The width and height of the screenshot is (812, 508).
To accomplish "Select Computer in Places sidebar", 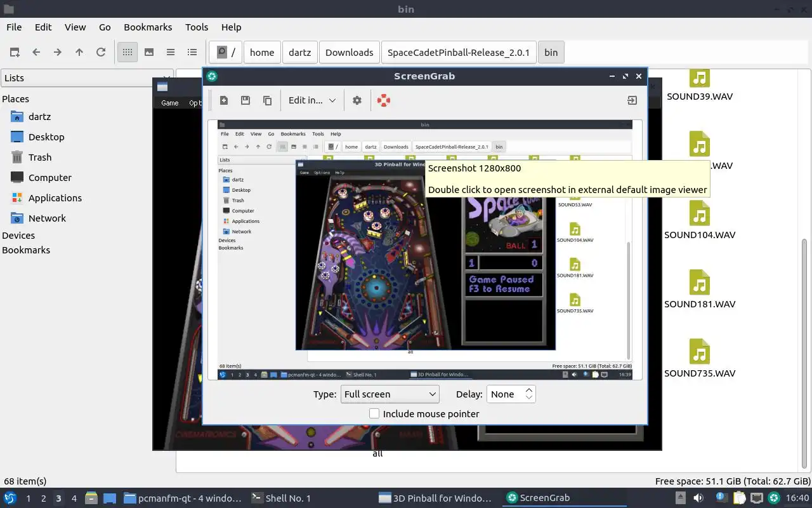I will (50, 178).
